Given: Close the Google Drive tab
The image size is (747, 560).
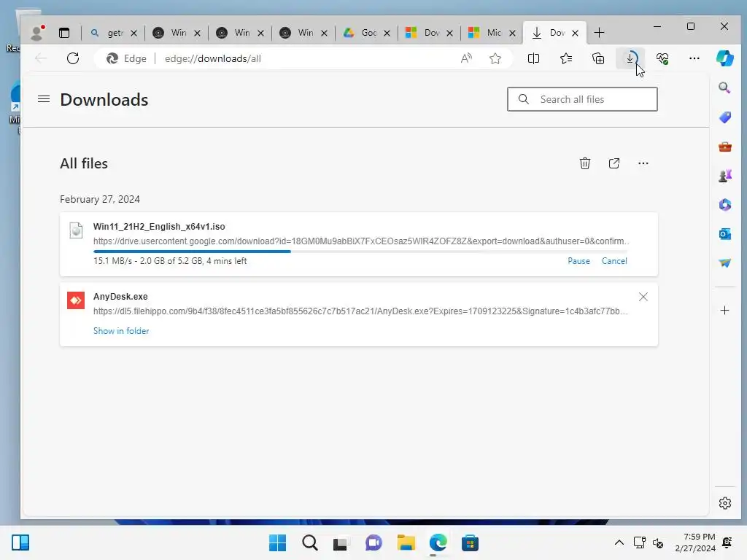Looking at the screenshot, I should [387, 33].
